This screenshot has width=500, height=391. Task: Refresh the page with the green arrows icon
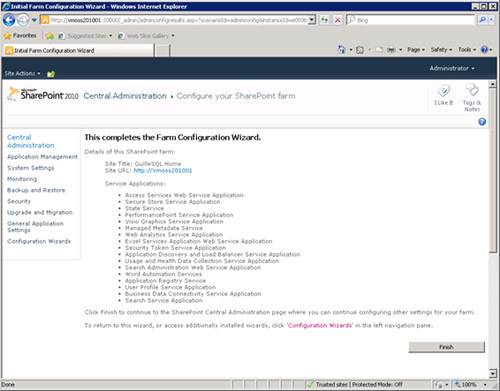324,20
